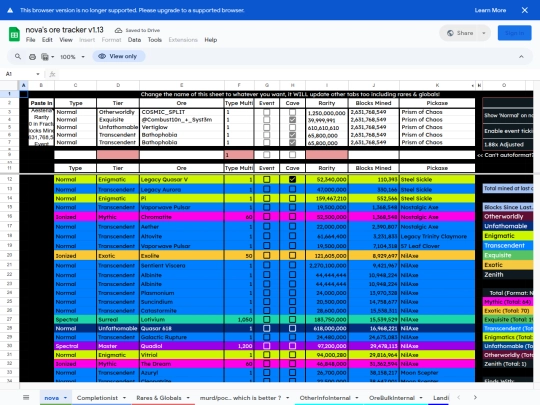Open the zoom 100% dropdown

(72, 57)
